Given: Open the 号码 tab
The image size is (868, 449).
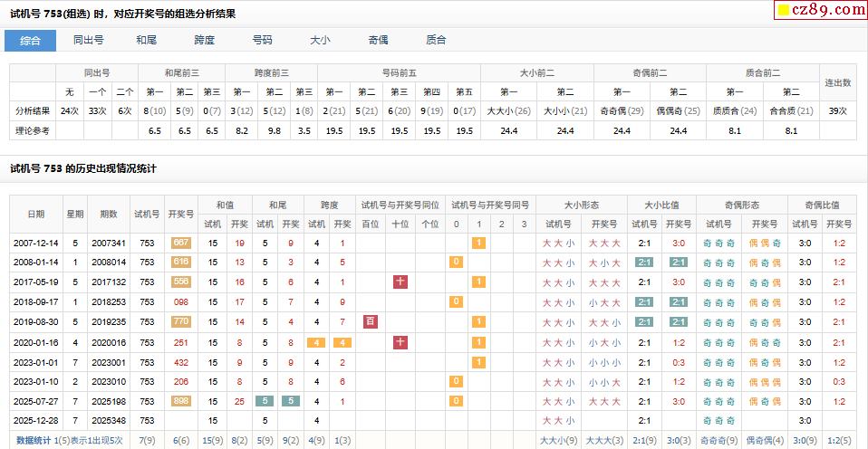Looking at the screenshot, I should [262, 40].
